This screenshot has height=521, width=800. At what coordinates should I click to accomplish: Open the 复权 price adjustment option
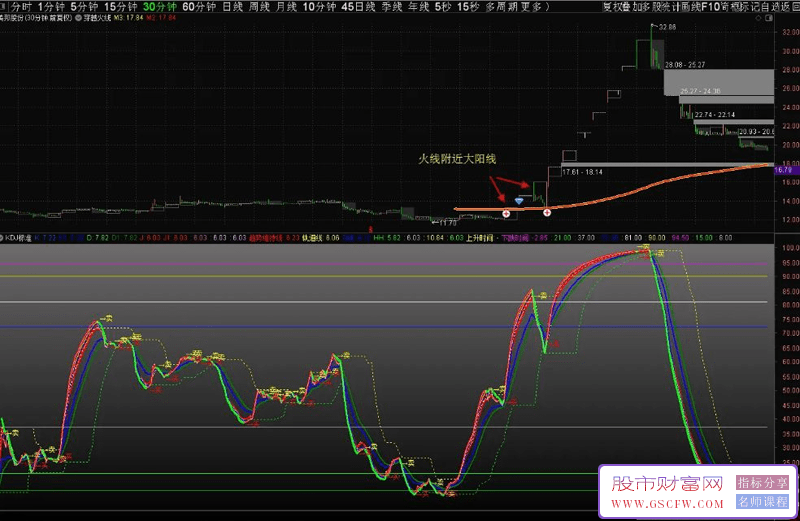click(x=613, y=7)
